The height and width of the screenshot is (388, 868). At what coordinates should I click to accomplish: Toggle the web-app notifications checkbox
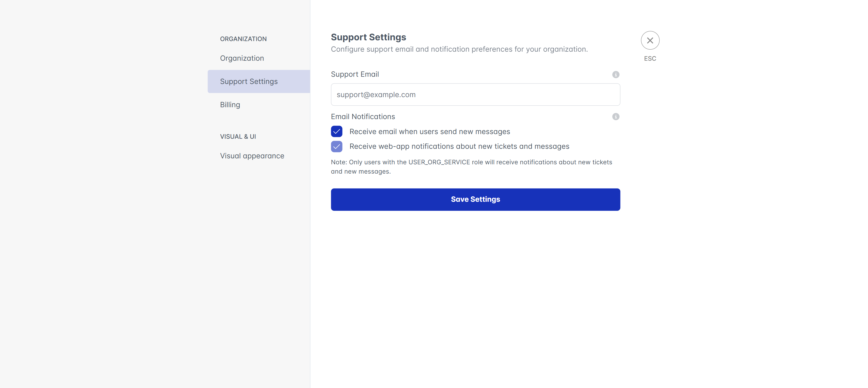[x=337, y=146]
